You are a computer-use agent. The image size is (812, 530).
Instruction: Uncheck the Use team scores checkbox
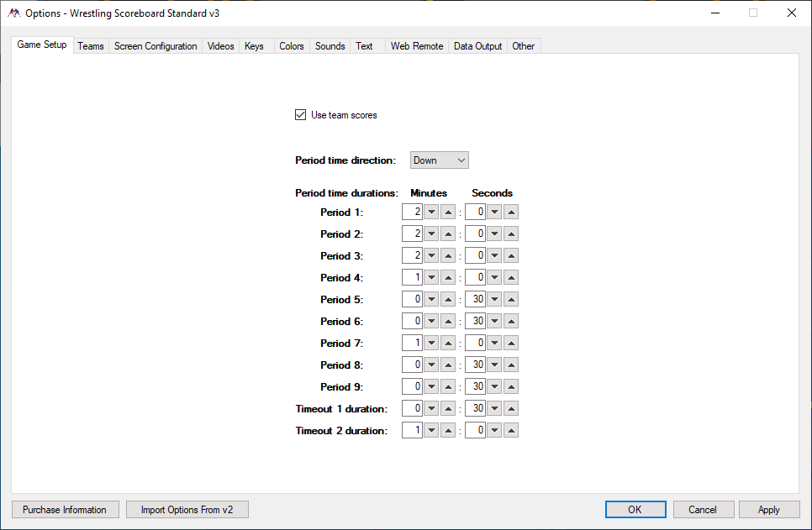tap(301, 115)
